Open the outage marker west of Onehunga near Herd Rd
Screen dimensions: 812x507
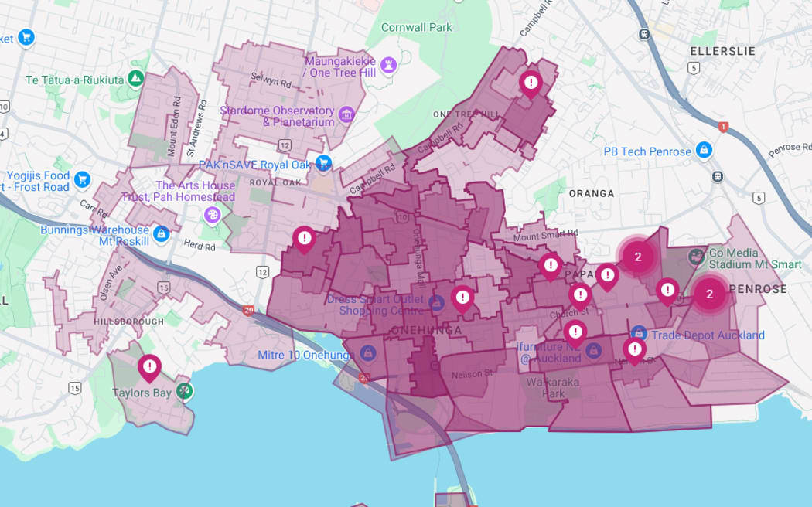click(305, 240)
